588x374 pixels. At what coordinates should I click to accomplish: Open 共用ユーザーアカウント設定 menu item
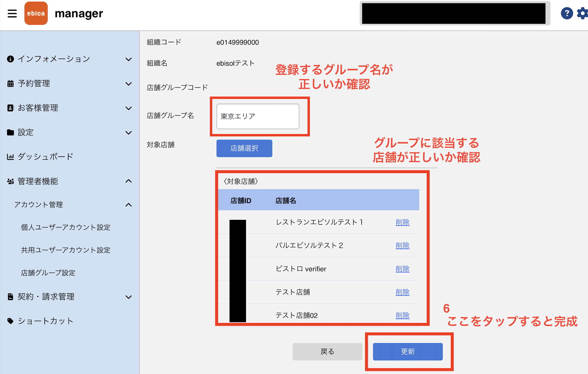point(66,250)
